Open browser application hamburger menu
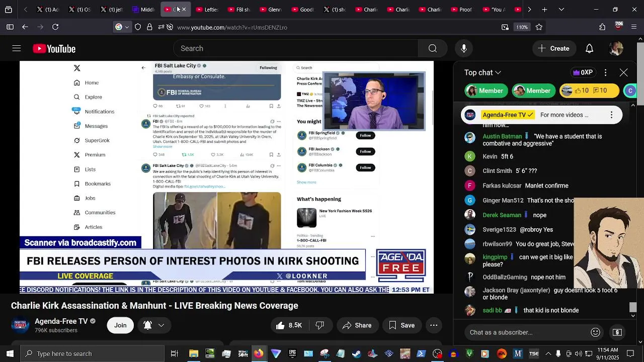 tap(634, 27)
